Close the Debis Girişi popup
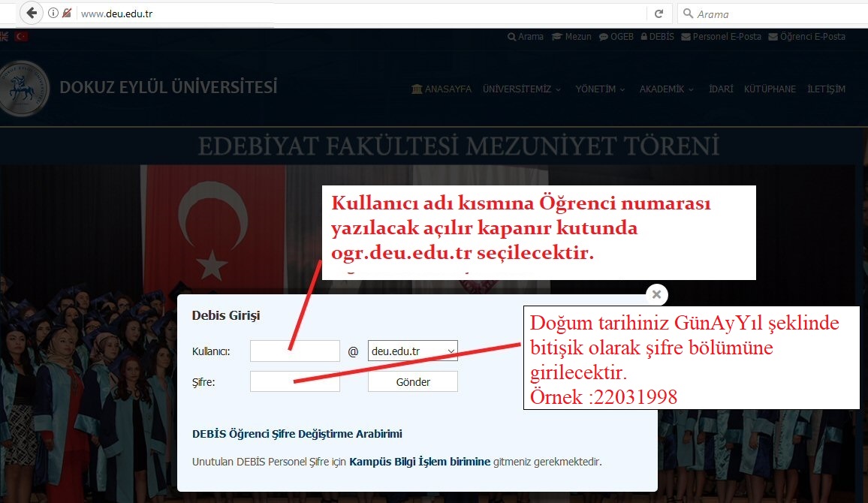The height and width of the screenshot is (503, 868). pyautogui.click(x=656, y=294)
